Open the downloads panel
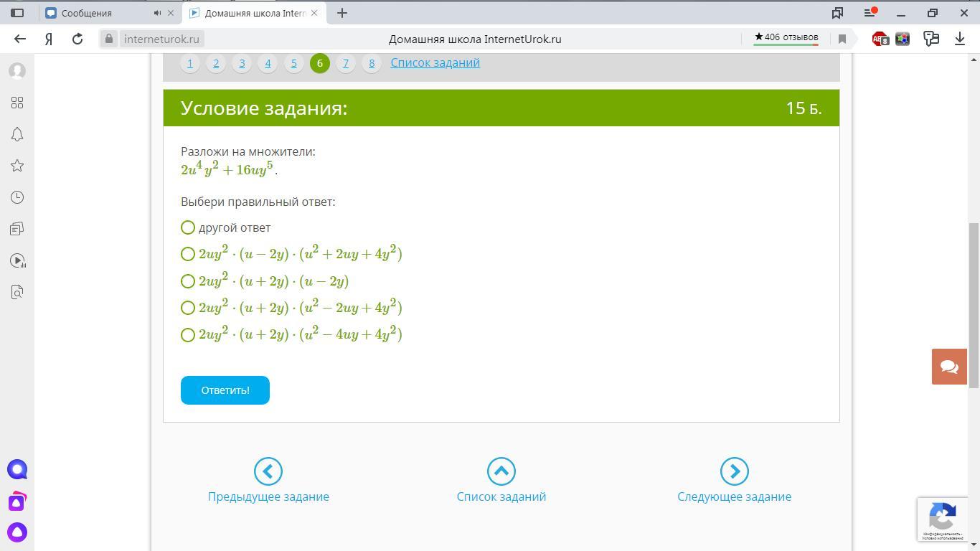 tap(960, 39)
